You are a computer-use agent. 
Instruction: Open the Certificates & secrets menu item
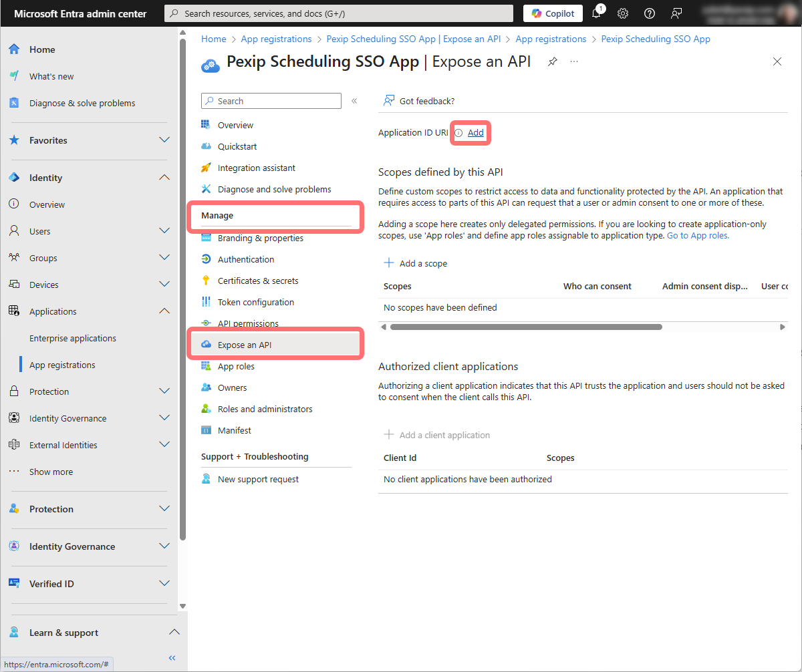coord(258,281)
